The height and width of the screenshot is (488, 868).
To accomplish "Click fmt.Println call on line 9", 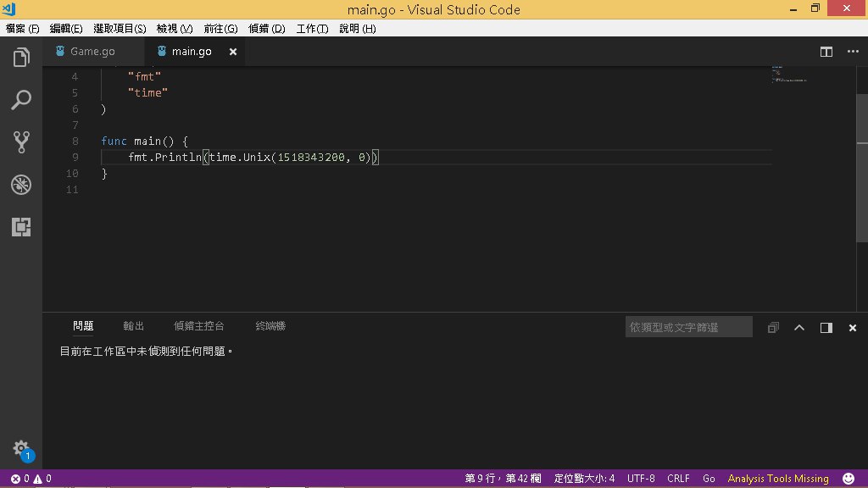I will [165, 157].
